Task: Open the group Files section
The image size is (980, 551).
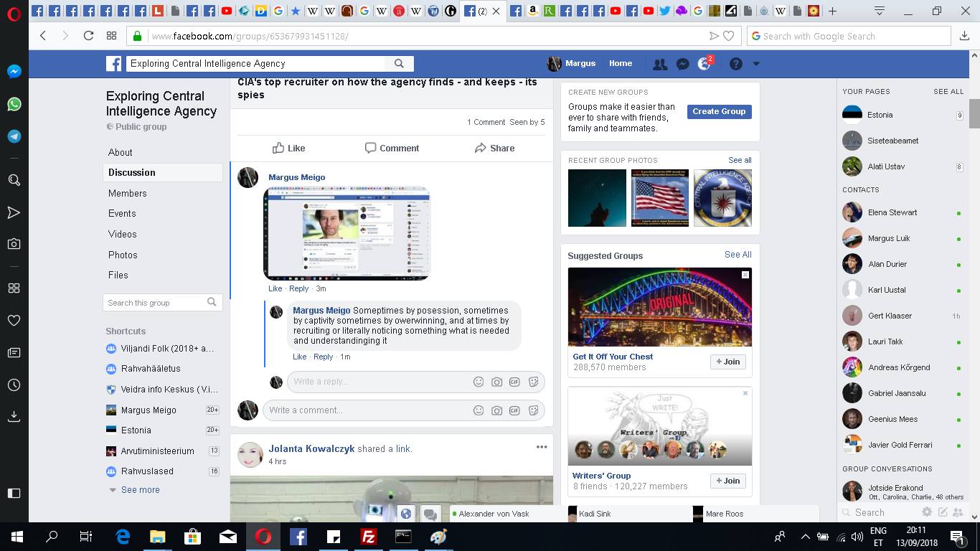Action: 118,275
